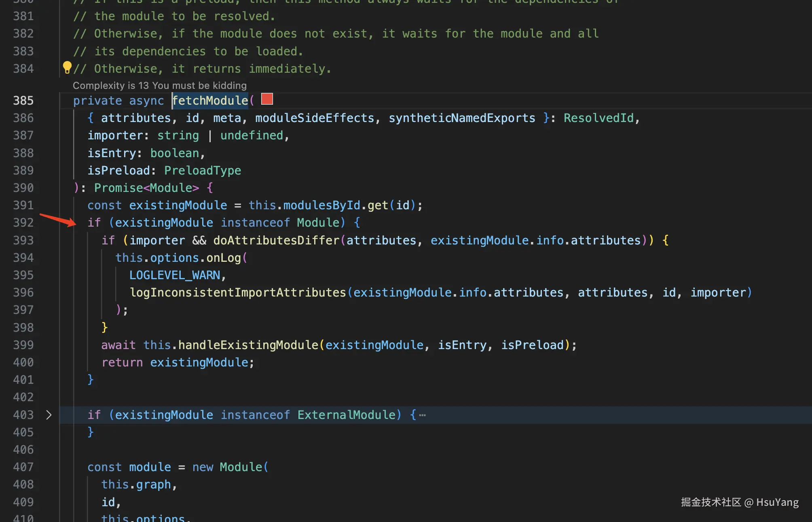Place cursor on fetchModule method name
The height and width of the screenshot is (522, 812).
coord(210,101)
